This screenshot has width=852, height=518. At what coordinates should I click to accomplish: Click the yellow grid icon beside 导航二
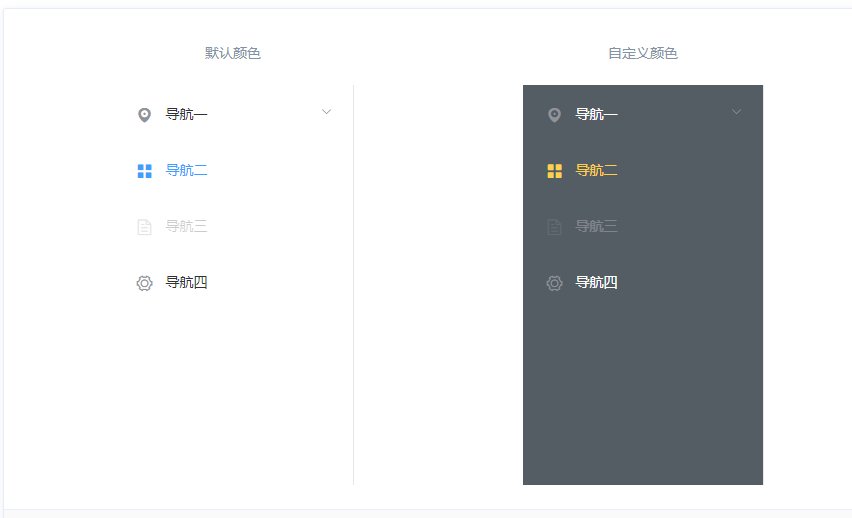click(554, 171)
